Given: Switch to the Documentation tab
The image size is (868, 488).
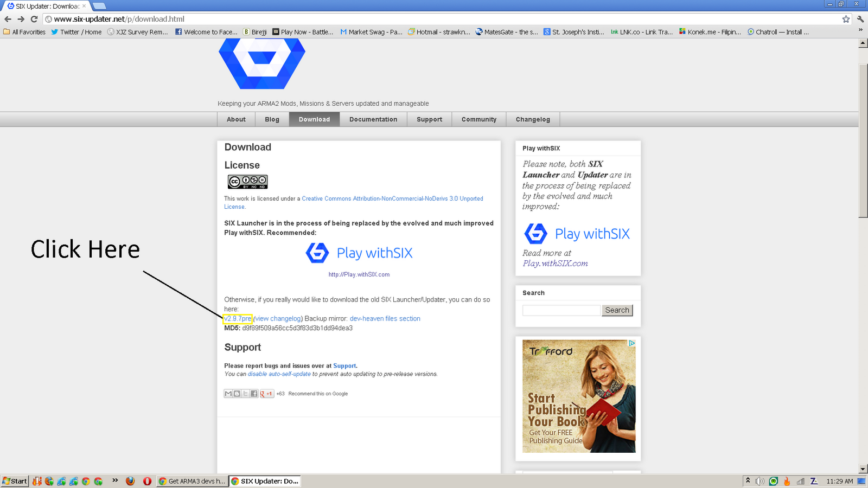Looking at the screenshot, I should (x=373, y=119).
